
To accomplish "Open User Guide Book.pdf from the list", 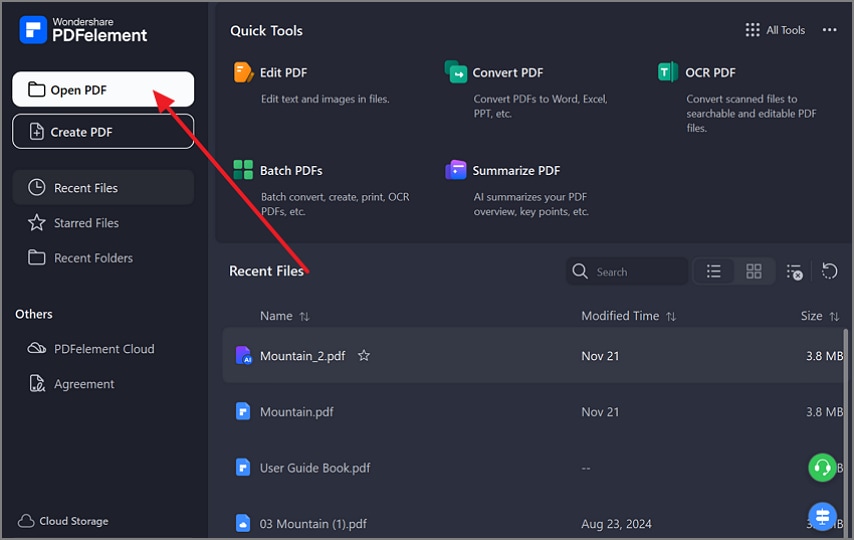I will [x=315, y=467].
